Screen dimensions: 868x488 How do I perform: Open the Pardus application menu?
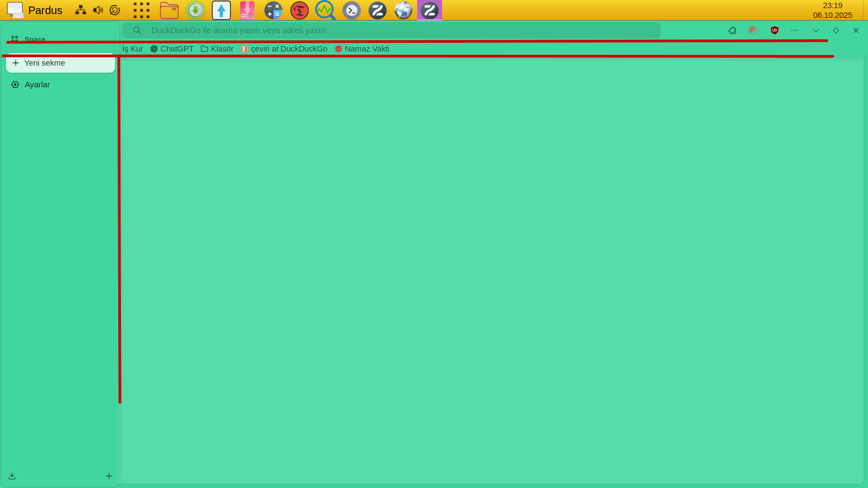[35, 10]
